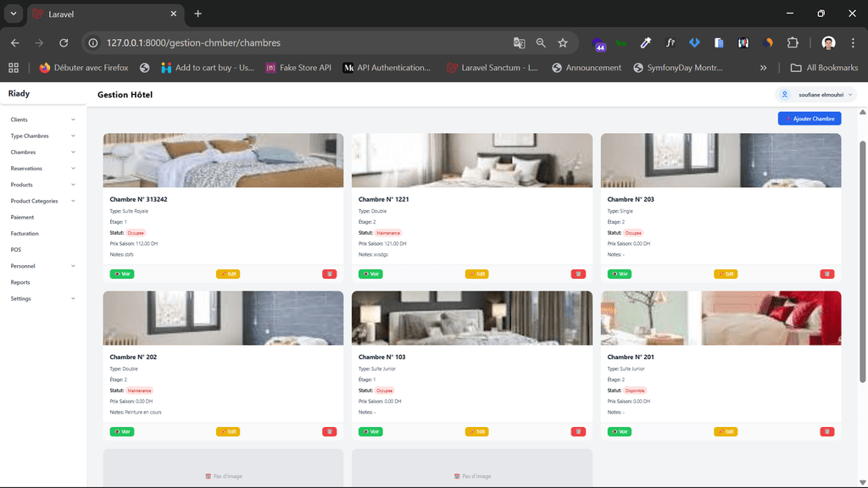The height and width of the screenshot is (488, 868).
Task: Delete Chambre N° 203 with trash icon
Action: click(827, 274)
